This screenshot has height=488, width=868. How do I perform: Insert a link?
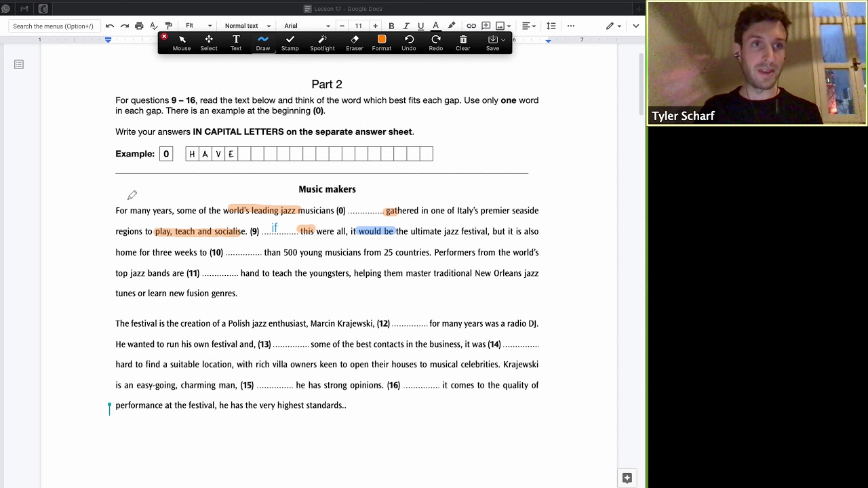(471, 26)
